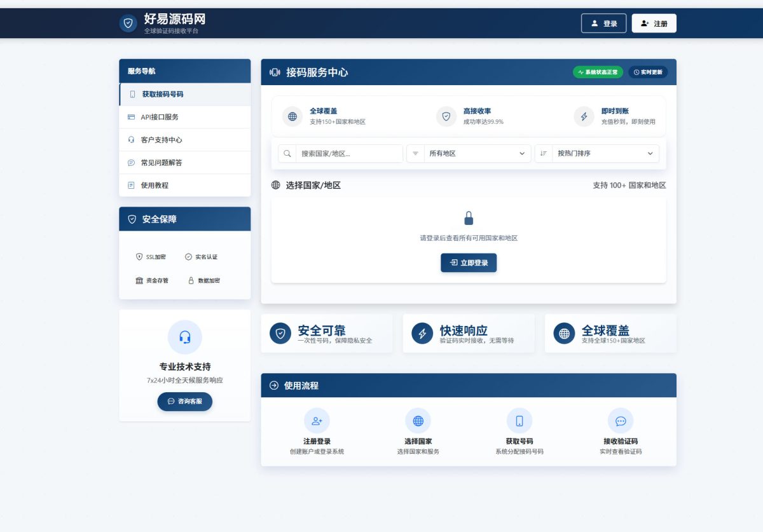Image resolution: width=763 pixels, height=532 pixels.
Task: Click the padlock icon above login prompt
Action: pyautogui.click(x=469, y=218)
